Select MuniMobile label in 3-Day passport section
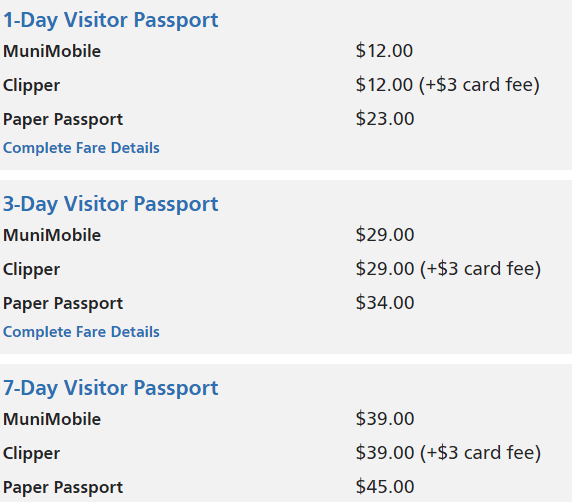Viewport: 572px width, 502px height. tap(52, 235)
